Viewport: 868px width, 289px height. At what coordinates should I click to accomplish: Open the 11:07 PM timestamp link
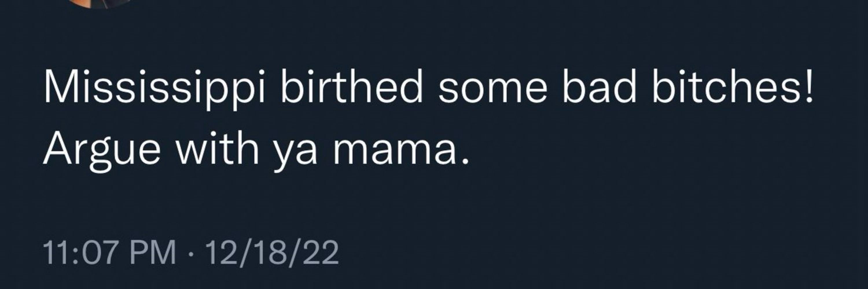click(110, 252)
